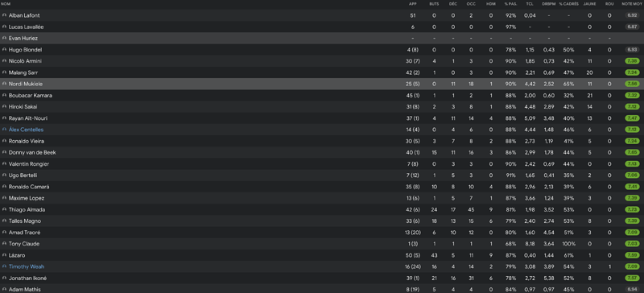
Task: Select the Tony Claude table row
Action: (x=322, y=244)
